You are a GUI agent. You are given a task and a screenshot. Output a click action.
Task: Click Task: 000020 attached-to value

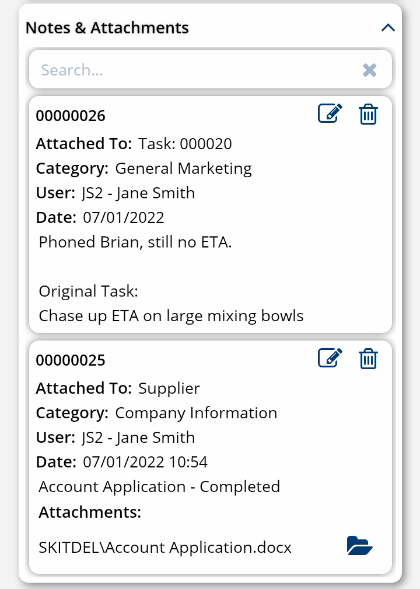pos(185,143)
